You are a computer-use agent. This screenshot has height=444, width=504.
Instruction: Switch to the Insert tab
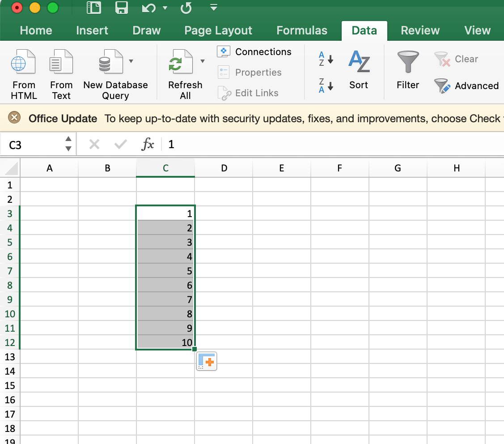coord(92,30)
